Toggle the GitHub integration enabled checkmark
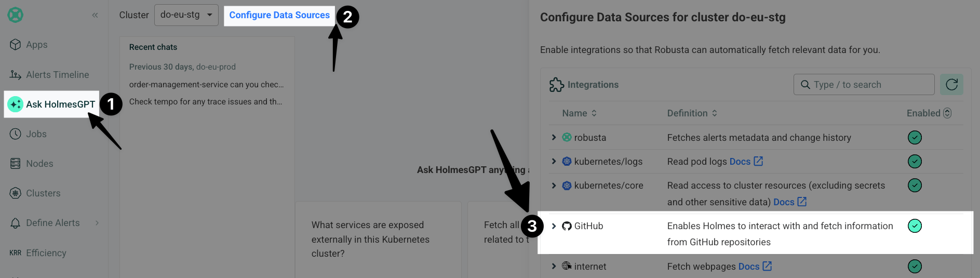This screenshot has width=980, height=278. click(915, 226)
